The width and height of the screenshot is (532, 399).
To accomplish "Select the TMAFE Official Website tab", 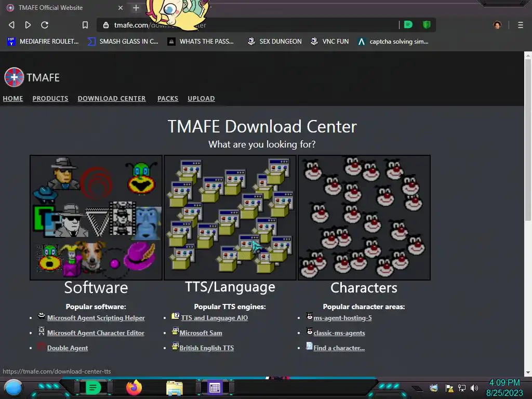I will coord(64,7).
